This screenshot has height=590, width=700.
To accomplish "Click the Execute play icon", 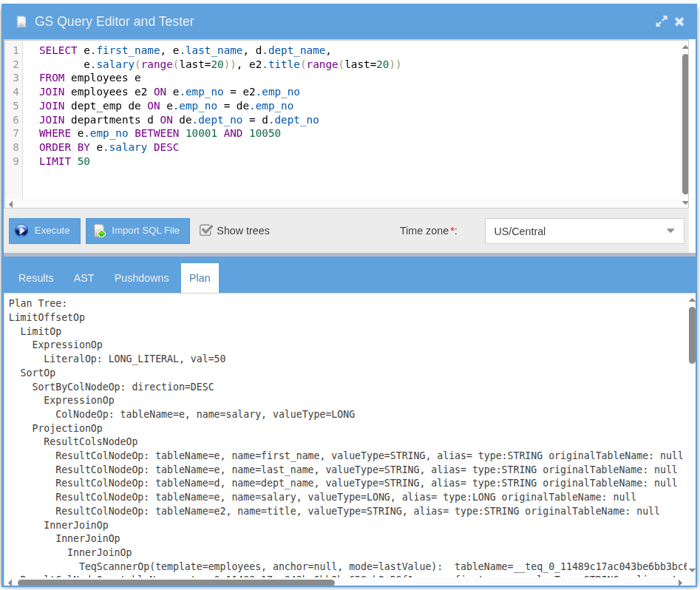I will [x=21, y=231].
